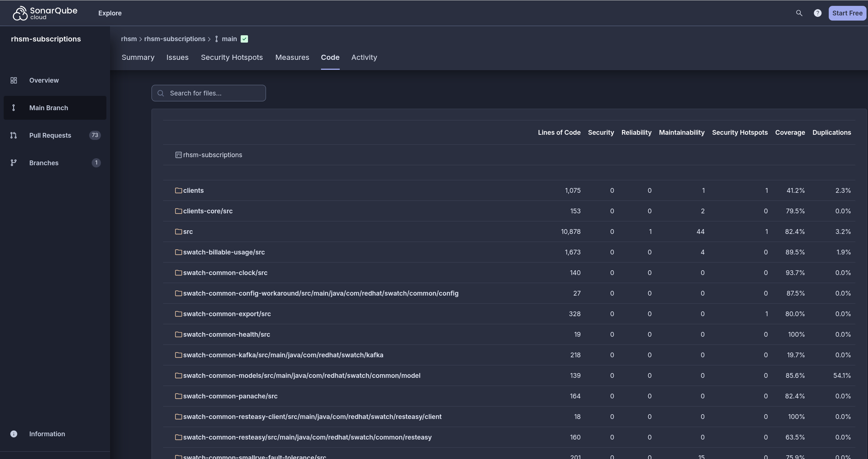This screenshot has width=868, height=459.
Task: Expand the src folder row
Action: (188, 232)
